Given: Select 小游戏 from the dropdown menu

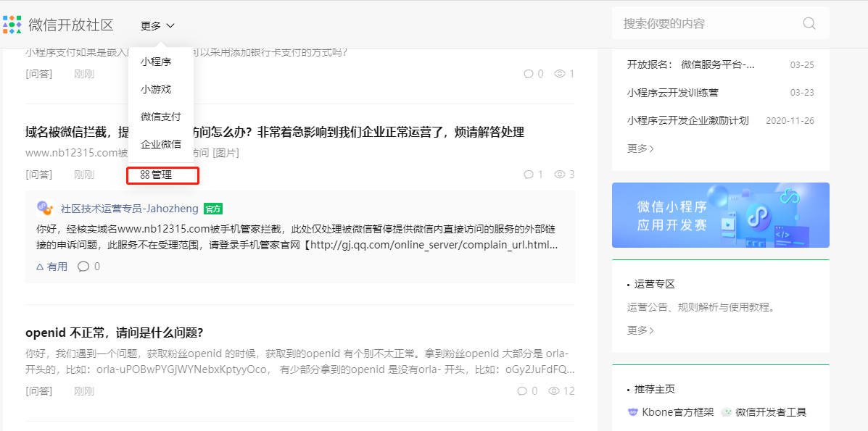Looking at the screenshot, I should [x=156, y=89].
